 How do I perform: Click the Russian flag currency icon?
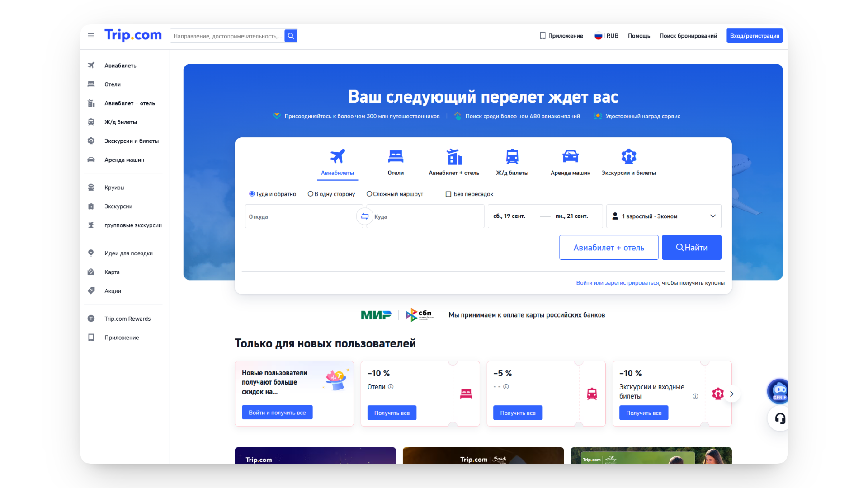coord(598,36)
